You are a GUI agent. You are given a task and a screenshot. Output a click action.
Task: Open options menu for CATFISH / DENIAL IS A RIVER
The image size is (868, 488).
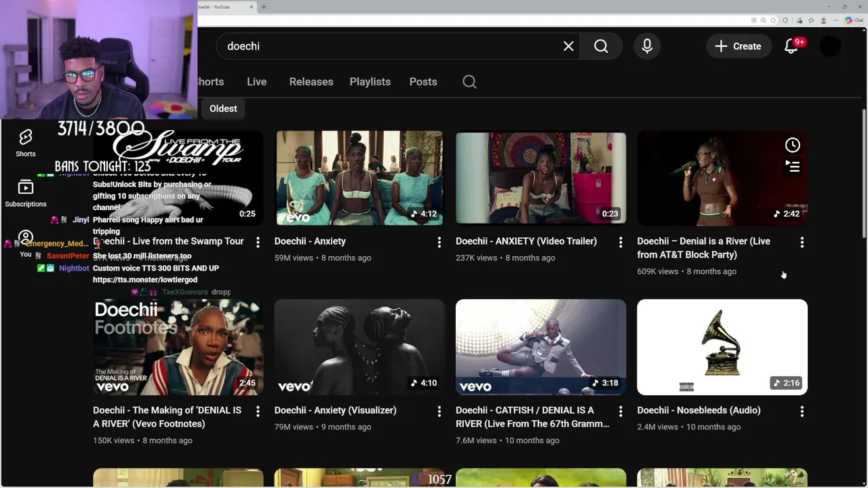620,411
